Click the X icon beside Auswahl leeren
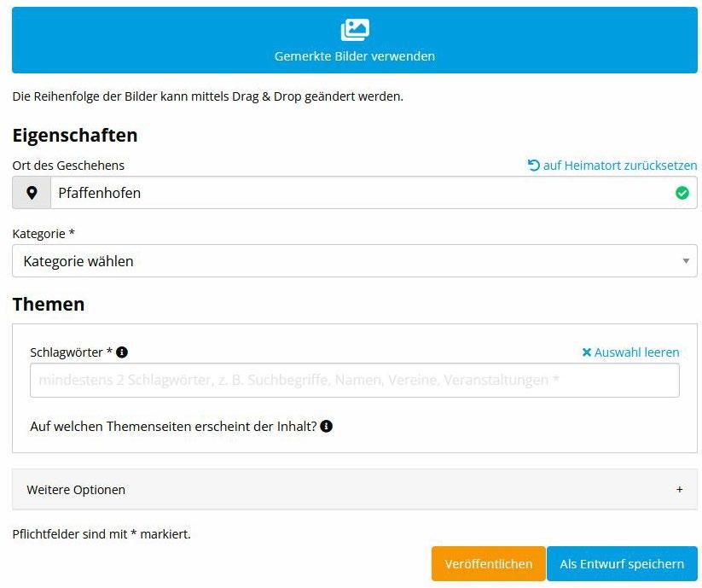This screenshot has width=702, height=588. click(587, 352)
